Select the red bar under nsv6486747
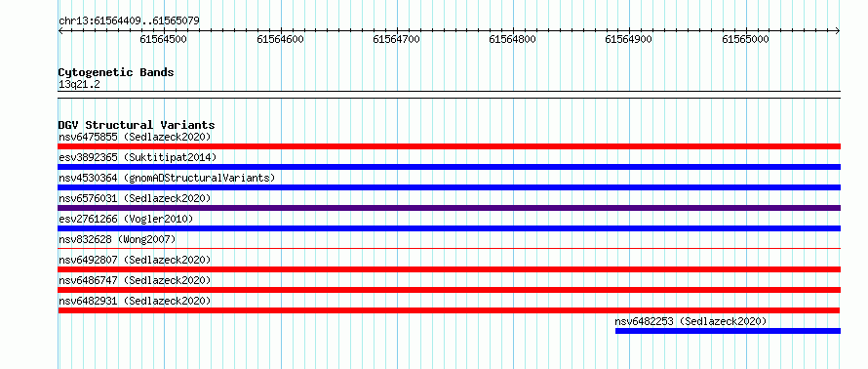 [x=449, y=290]
